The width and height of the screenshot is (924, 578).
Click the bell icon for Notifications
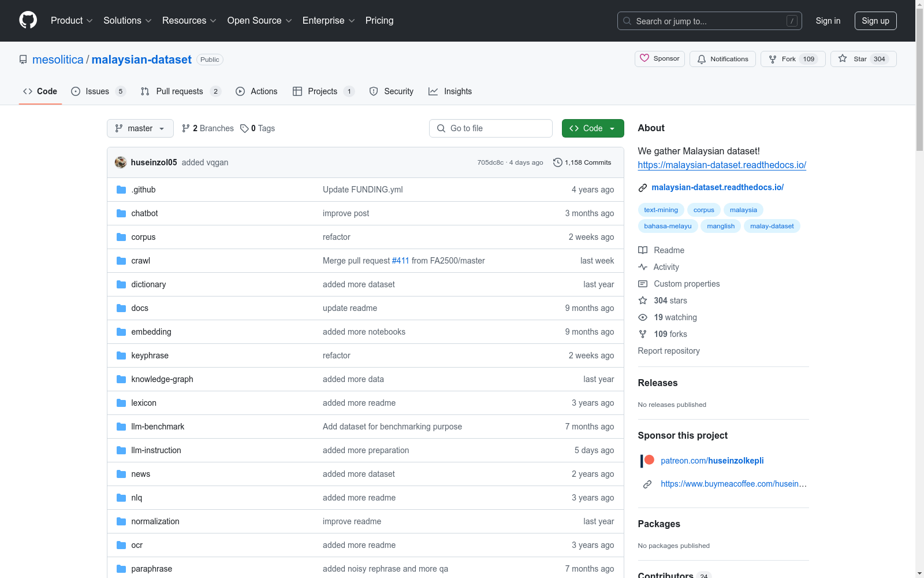701,59
